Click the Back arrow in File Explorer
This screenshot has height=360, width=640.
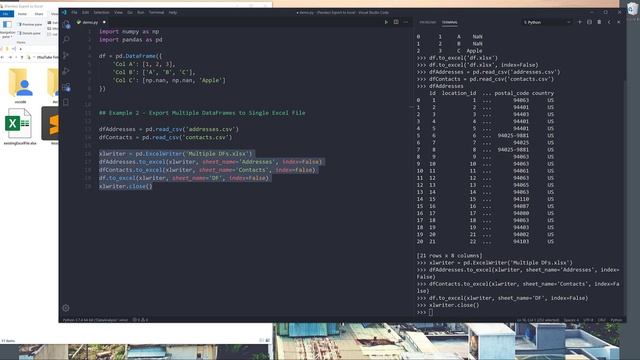3,57
